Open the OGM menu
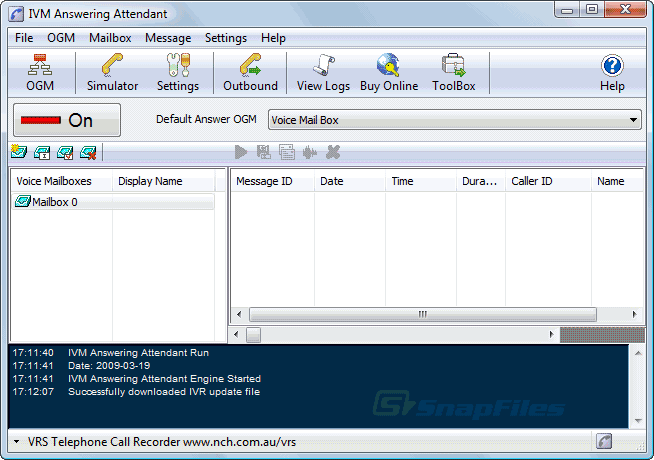This screenshot has width=654, height=460. (x=61, y=38)
